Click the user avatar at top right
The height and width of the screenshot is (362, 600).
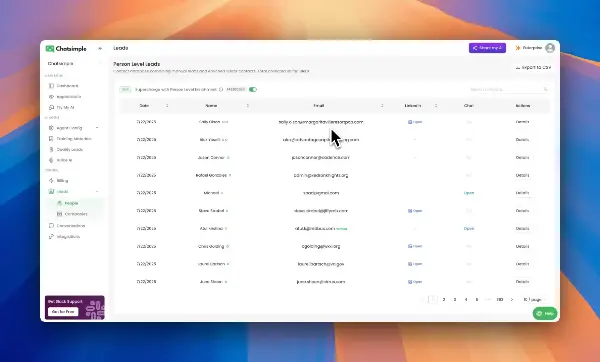point(550,48)
